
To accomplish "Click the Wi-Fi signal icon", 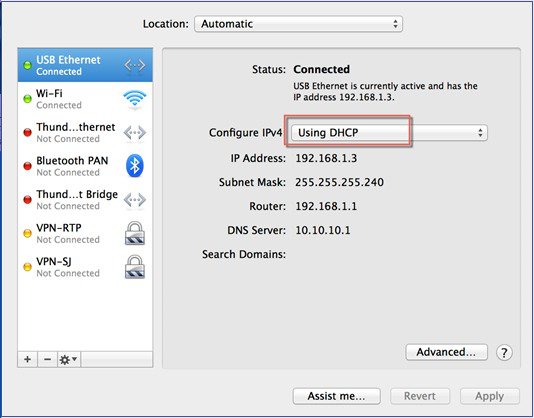I will point(135,99).
